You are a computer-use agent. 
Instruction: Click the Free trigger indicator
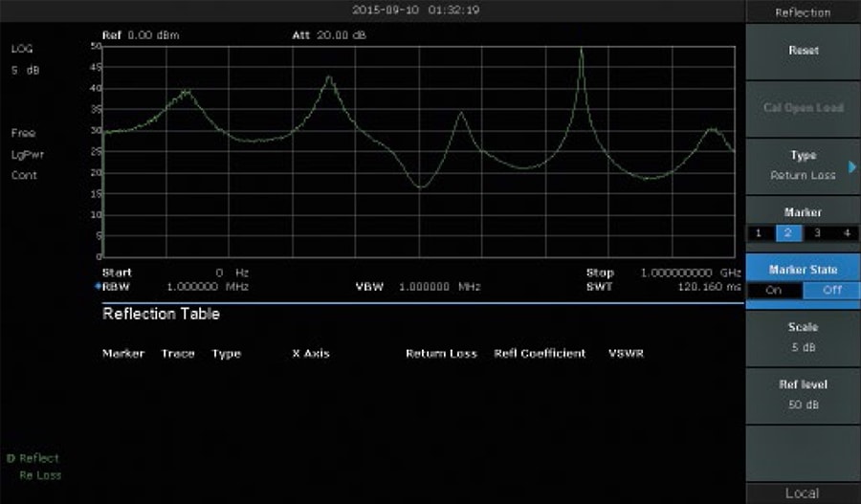[23, 133]
